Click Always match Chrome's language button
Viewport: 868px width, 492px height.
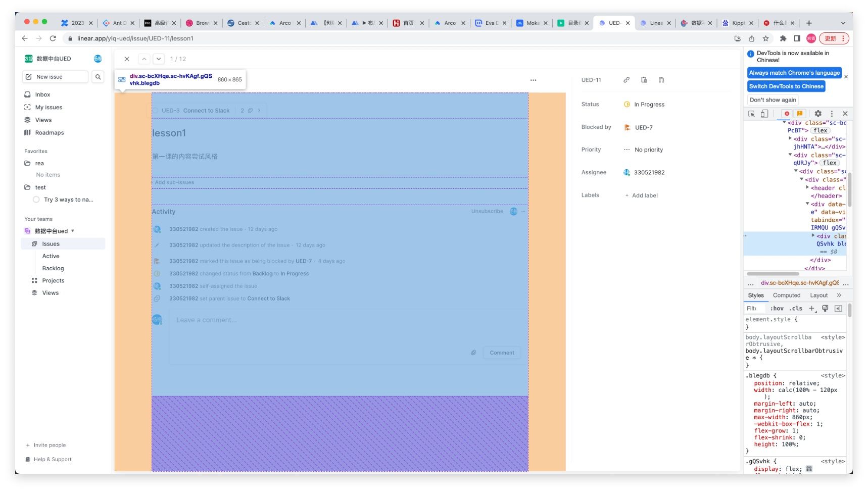tap(794, 73)
